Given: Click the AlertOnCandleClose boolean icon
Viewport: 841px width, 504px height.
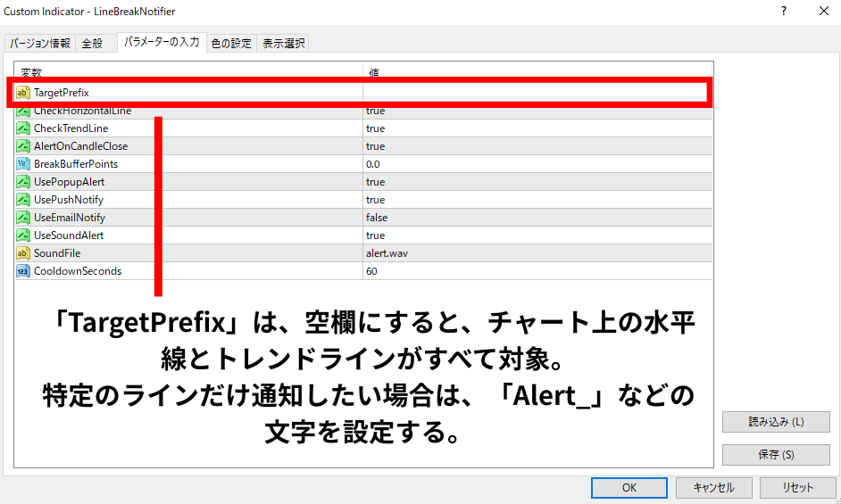Looking at the screenshot, I should point(23,146).
